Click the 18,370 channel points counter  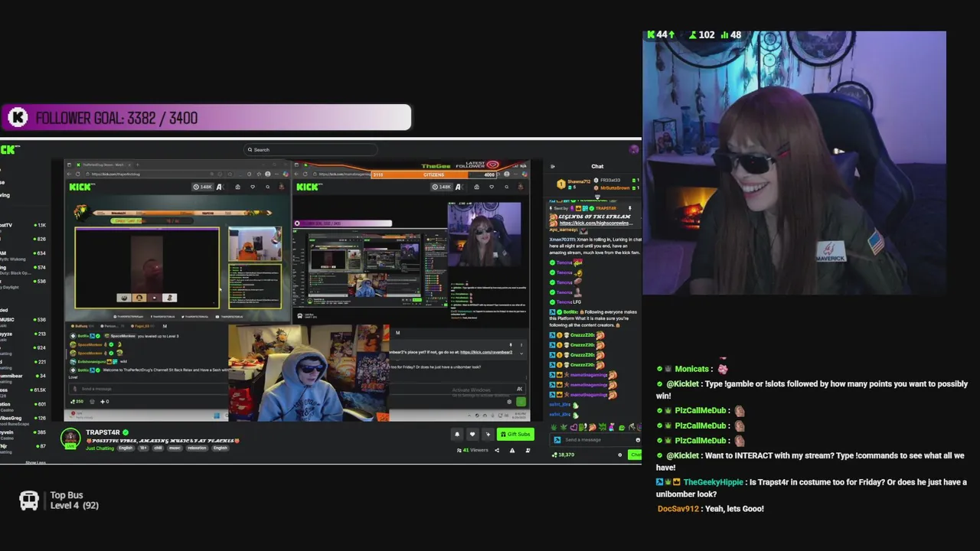point(563,455)
